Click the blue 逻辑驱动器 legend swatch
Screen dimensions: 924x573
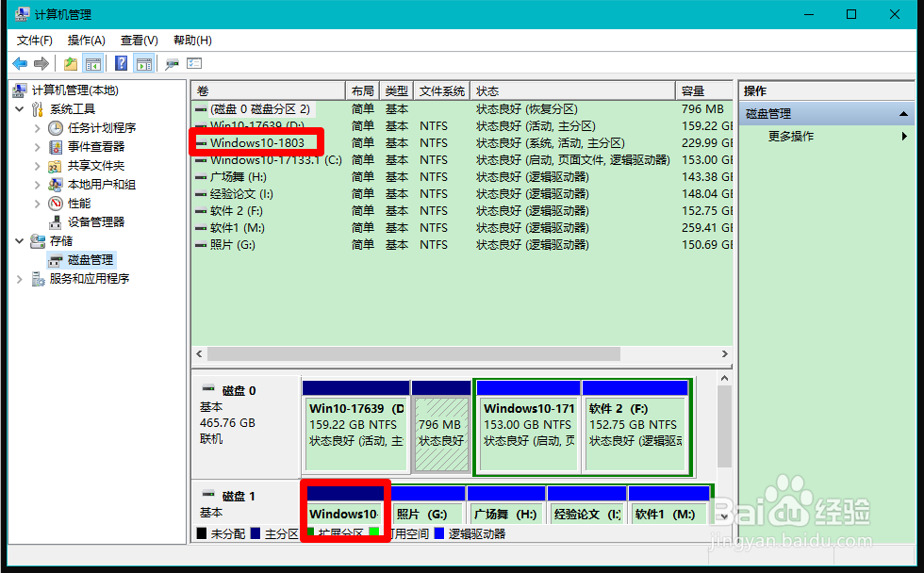[439, 533]
